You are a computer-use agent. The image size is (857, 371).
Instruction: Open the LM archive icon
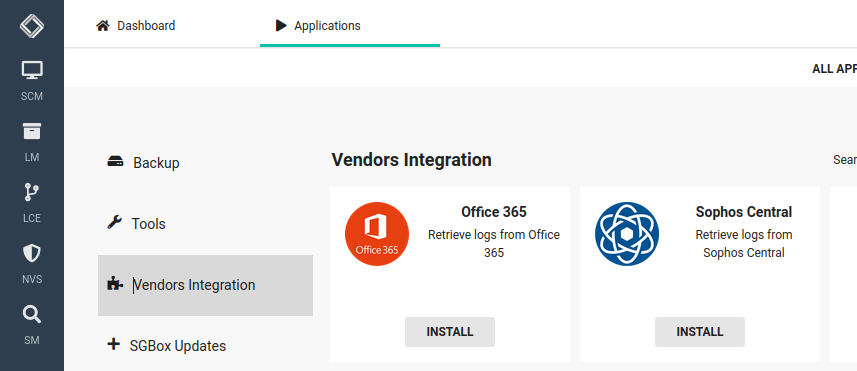[32, 131]
